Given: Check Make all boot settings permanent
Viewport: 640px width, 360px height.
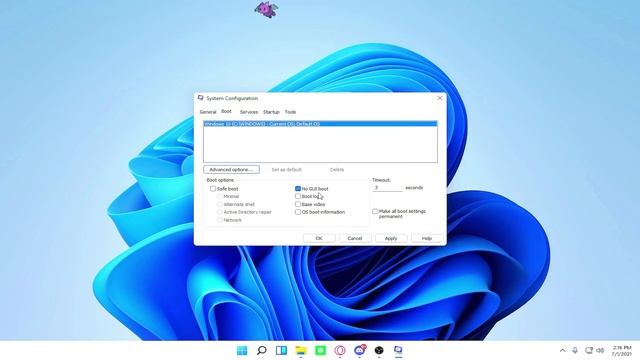Looking at the screenshot, I should (375, 211).
